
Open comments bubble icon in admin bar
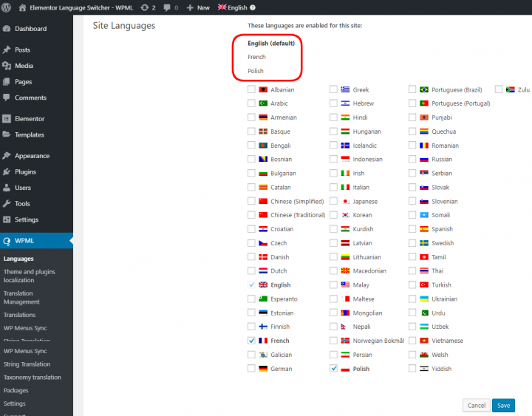pos(166,7)
